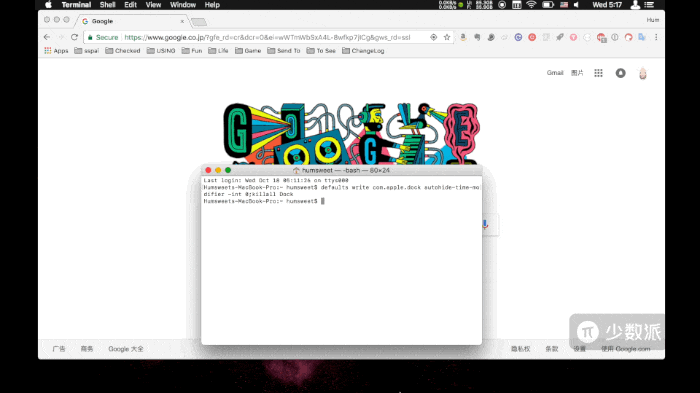This screenshot has height=393, width=700.
Task: Open the Life bookmarks folder
Action: 218,51
